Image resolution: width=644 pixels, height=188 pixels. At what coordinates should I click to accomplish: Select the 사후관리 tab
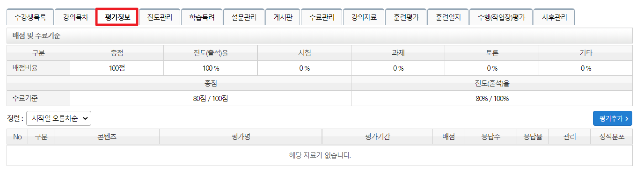[554, 18]
